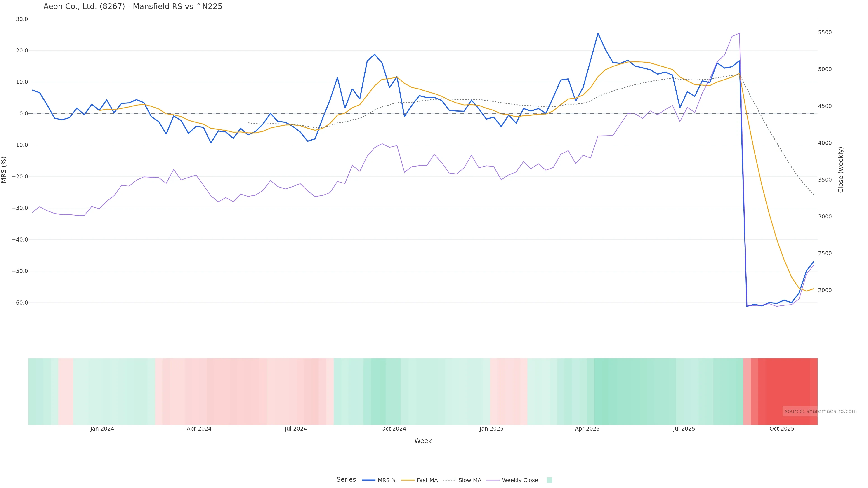Select the Apr 2025 date label
Viewport: 868px width, 488px height.
[x=587, y=429]
